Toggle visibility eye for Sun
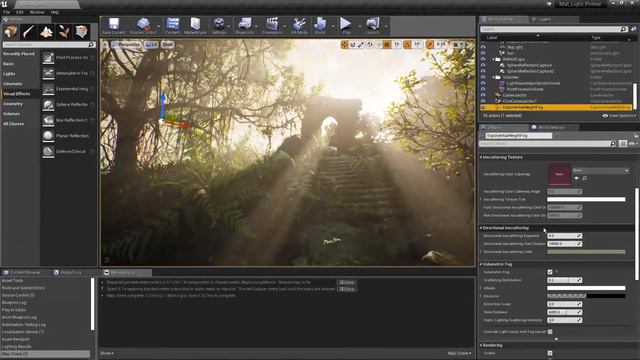The height and width of the screenshot is (360, 640). point(483,53)
